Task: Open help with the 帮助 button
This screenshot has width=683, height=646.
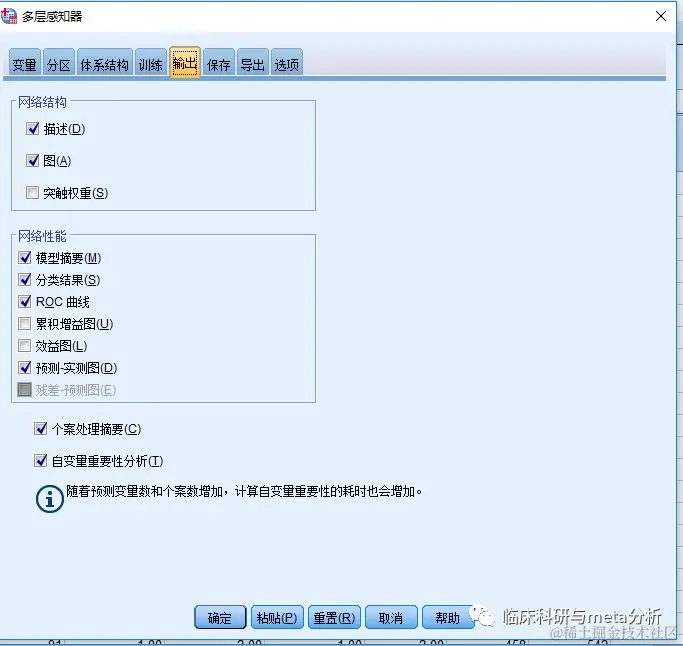Action: tap(448, 617)
